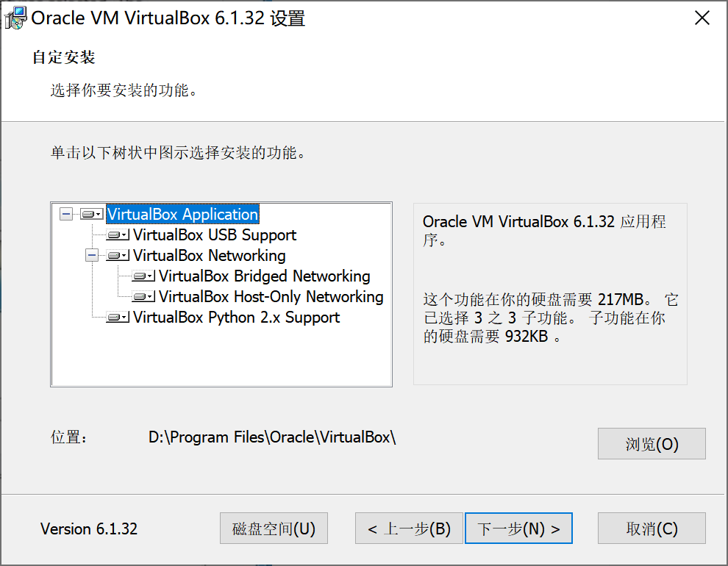The width and height of the screenshot is (728, 566).
Task: Collapse the VirtualBox Application tree node
Action: [x=66, y=214]
